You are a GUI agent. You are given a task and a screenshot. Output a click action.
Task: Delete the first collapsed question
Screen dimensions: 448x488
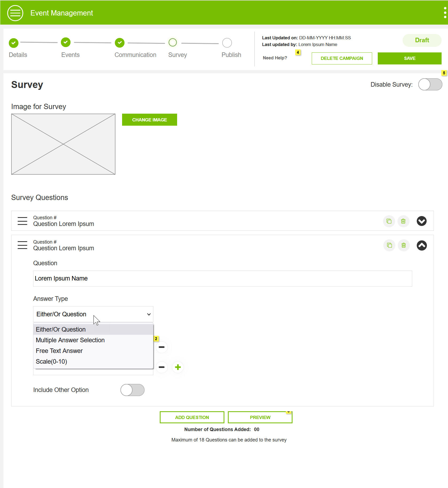click(x=403, y=221)
